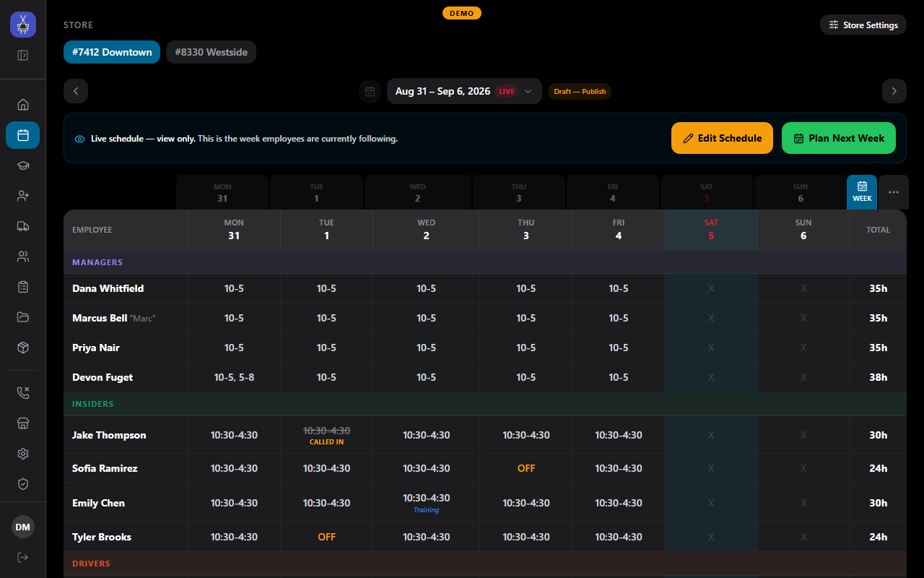Click the LIVE status badge
Viewport: 924px width, 578px height.
tap(507, 92)
